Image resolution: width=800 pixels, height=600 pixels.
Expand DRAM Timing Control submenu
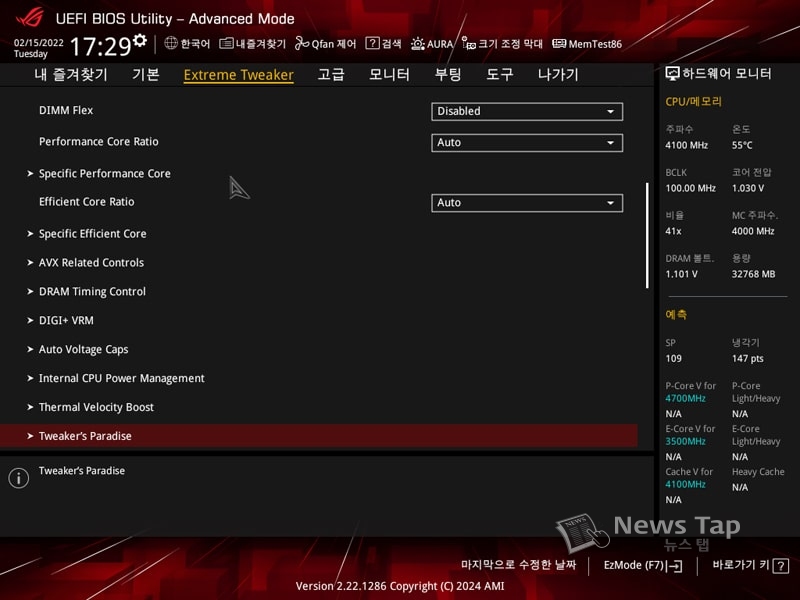pos(92,292)
